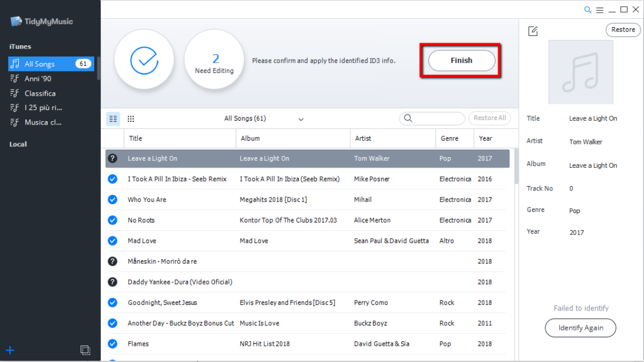Open the 2 Need Editing circle
This screenshot has width=644, height=362.
coord(214,60)
